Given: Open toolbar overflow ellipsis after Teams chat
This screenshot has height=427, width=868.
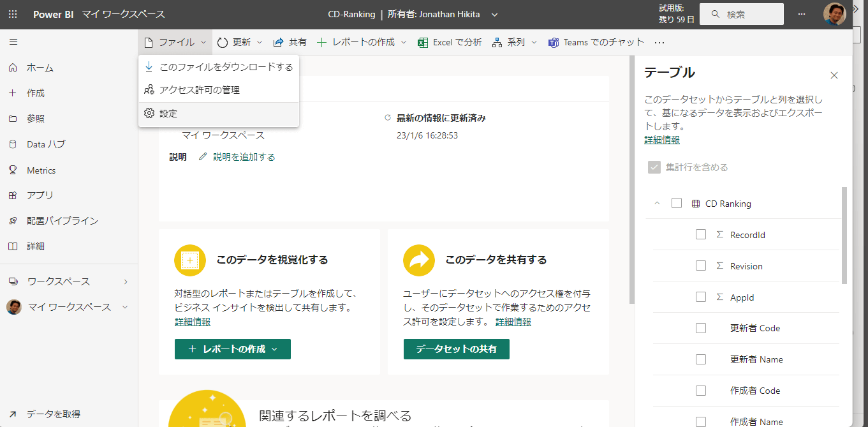Looking at the screenshot, I should [x=659, y=43].
